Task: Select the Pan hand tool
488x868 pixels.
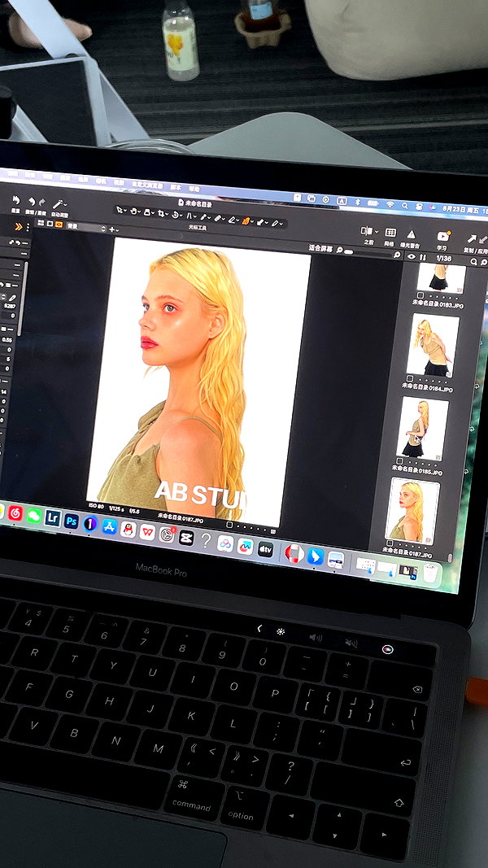Action: 133,212
